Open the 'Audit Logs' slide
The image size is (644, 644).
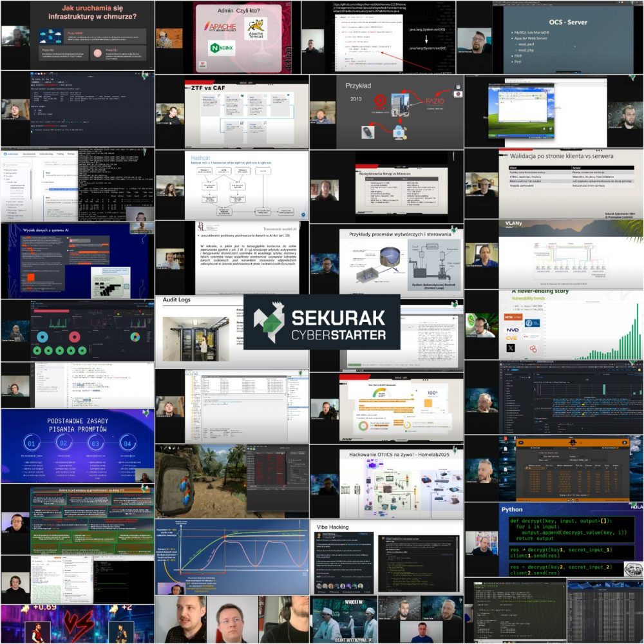(199, 332)
